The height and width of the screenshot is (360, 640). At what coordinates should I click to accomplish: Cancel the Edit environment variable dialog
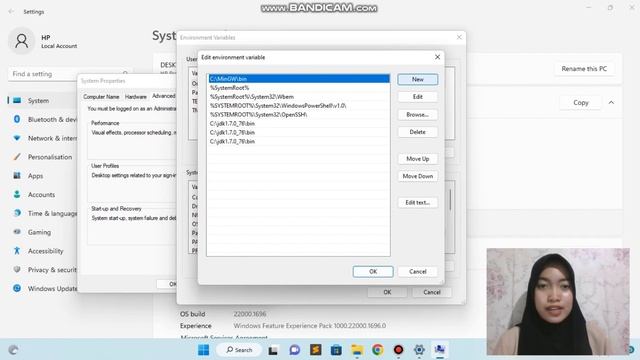coord(418,271)
